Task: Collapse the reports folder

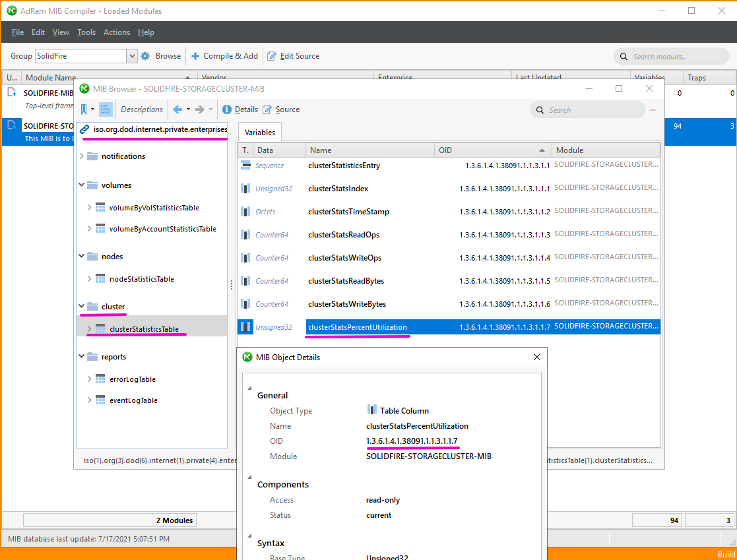Action: (82, 356)
